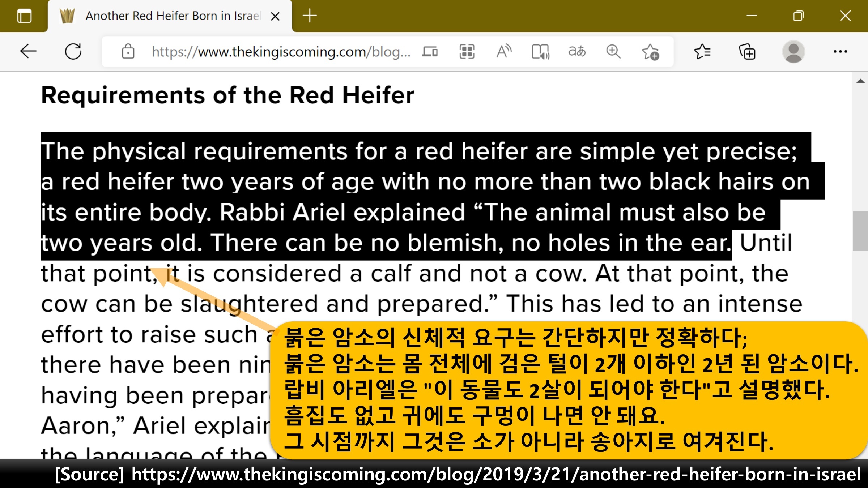Close the Another Red Heifer tab

[275, 16]
